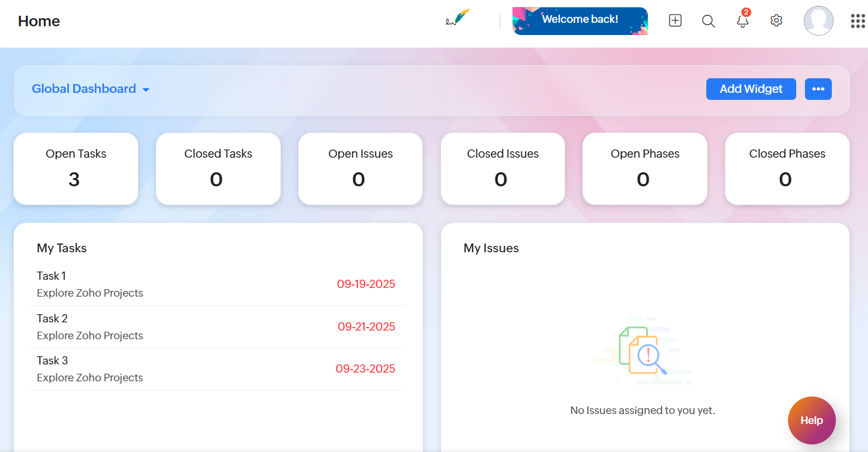Open the Explore Zoho Projects project under Task 3
This screenshot has width=868, height=452.
(x=89, y=377)
